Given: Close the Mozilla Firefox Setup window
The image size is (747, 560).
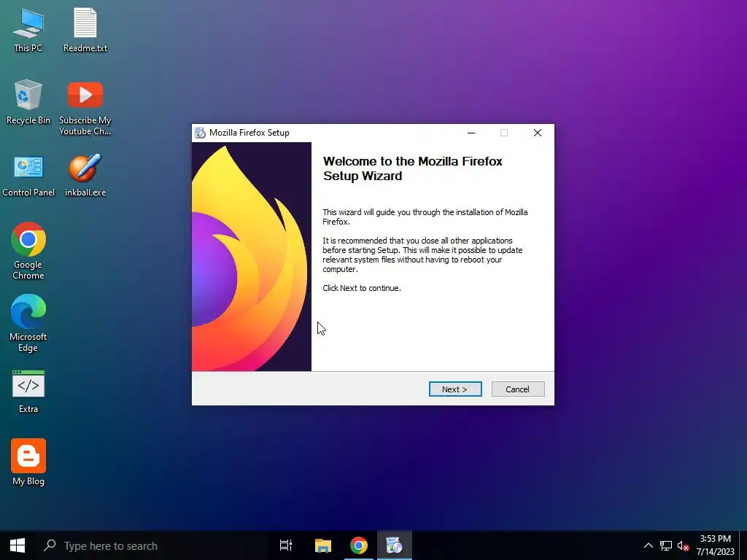Looking at the screenshot, I should [x=538, y=133].
